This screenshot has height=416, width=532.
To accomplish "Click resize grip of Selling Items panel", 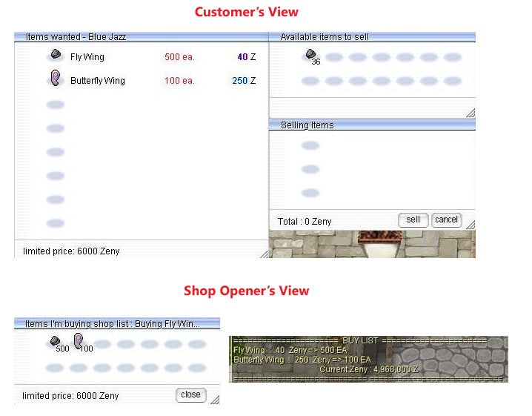I will click(470, 224).
